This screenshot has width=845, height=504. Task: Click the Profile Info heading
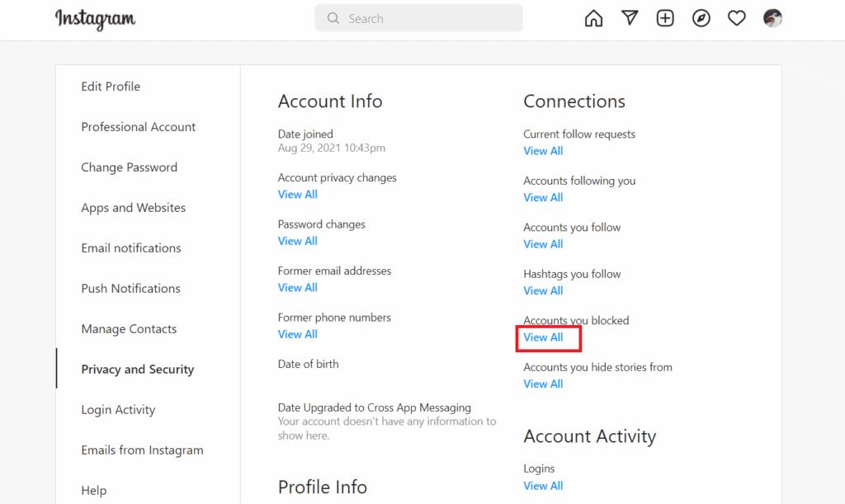click(x=323, y=487)
